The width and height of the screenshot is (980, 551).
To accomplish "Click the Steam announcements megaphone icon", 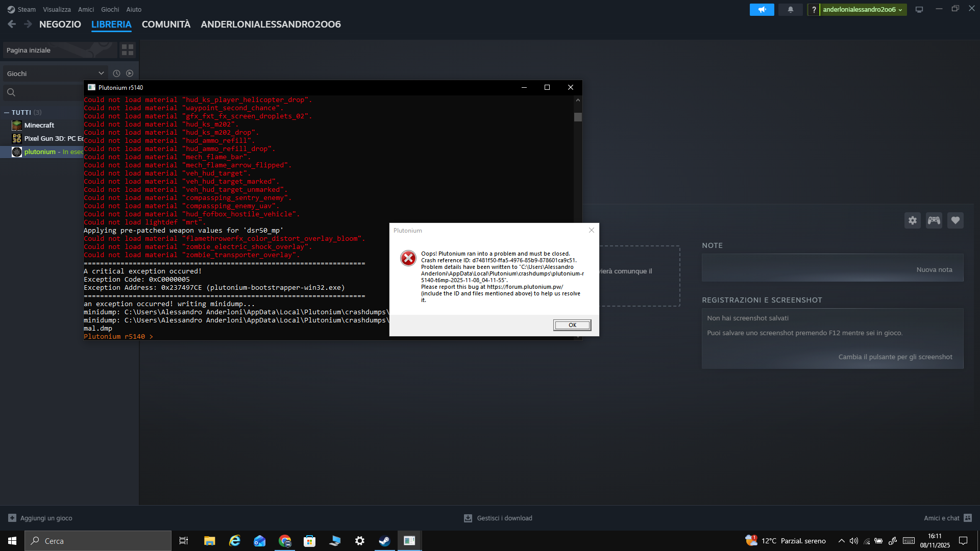I will (762, 10).
